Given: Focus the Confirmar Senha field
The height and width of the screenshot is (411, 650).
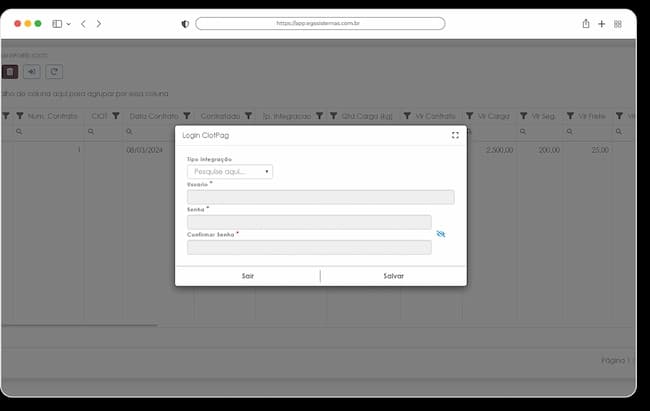Looking at the screenshot, I should tap(309, 248).
